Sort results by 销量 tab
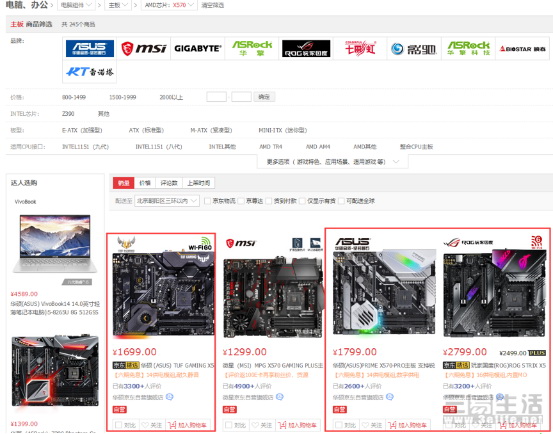This screenshot has height=434, width=553. click(123, 183)
